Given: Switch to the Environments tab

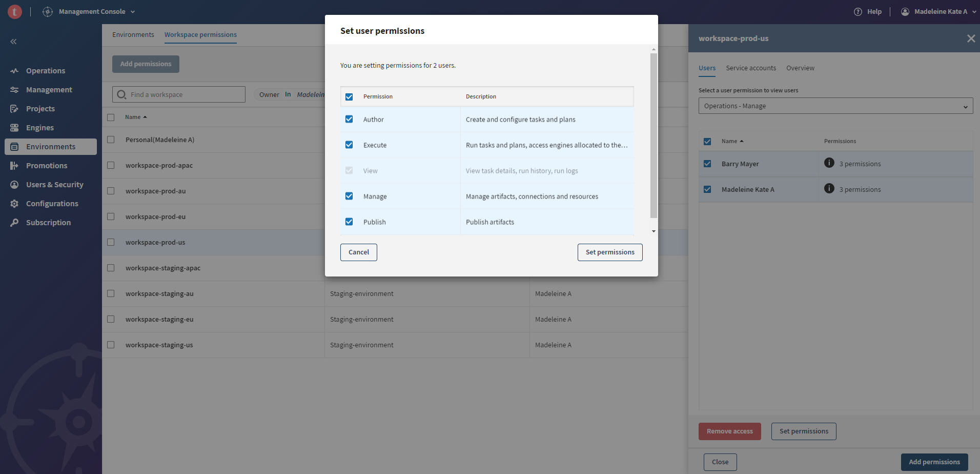Looking at the screenshot, I should (133, 35).
